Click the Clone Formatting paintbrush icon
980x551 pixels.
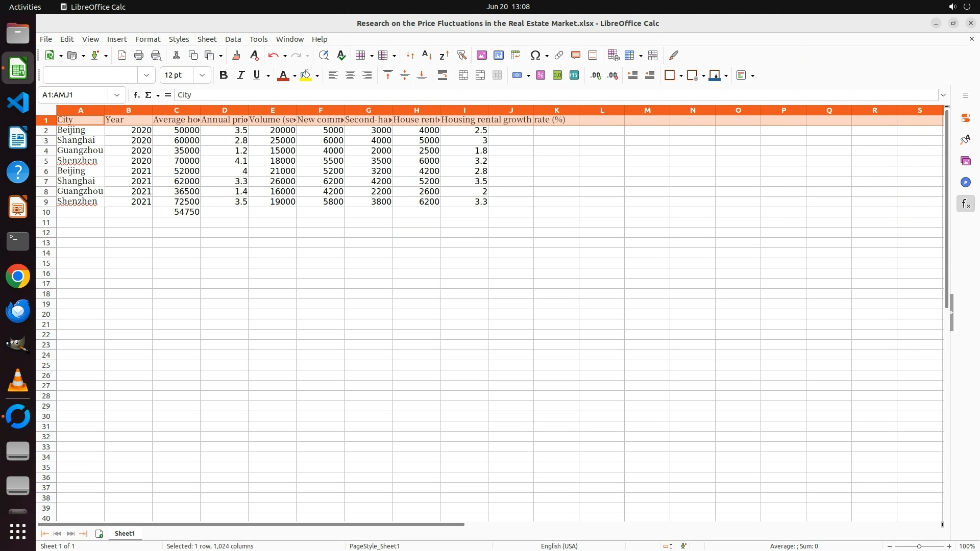pos(236,55)
